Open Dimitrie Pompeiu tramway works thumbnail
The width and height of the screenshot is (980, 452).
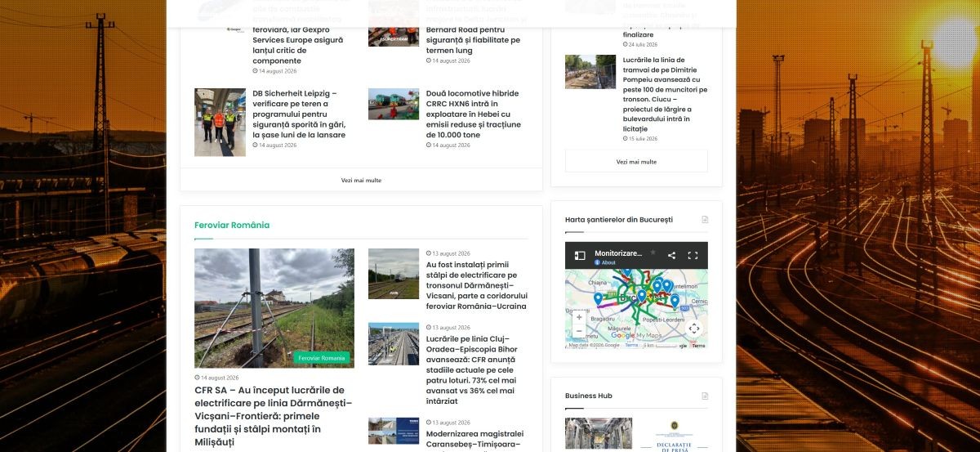[x=590, y=72]
